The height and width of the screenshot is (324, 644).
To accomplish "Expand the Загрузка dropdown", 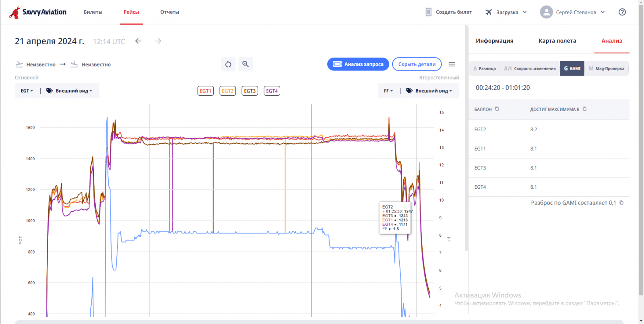I will [506, 12].
